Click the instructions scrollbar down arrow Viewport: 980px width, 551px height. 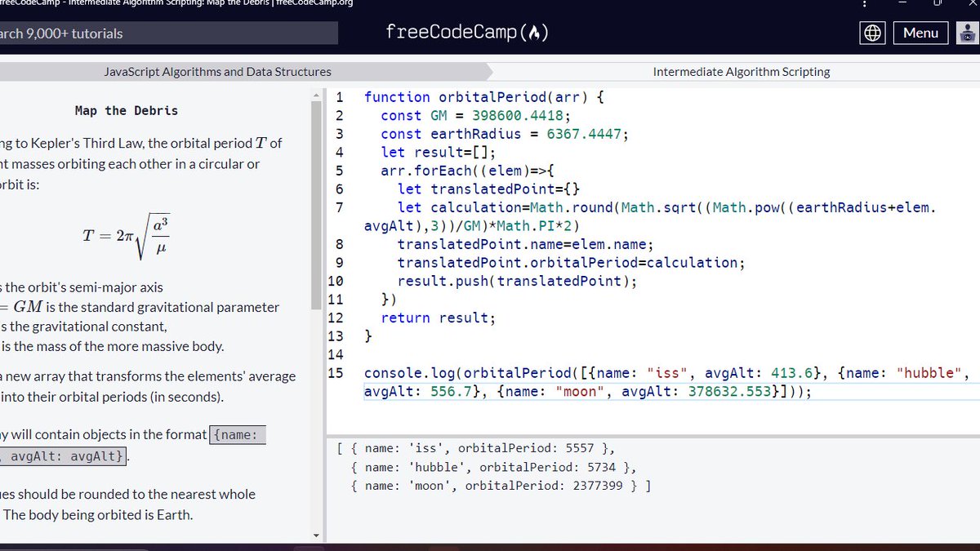(317, 535)
